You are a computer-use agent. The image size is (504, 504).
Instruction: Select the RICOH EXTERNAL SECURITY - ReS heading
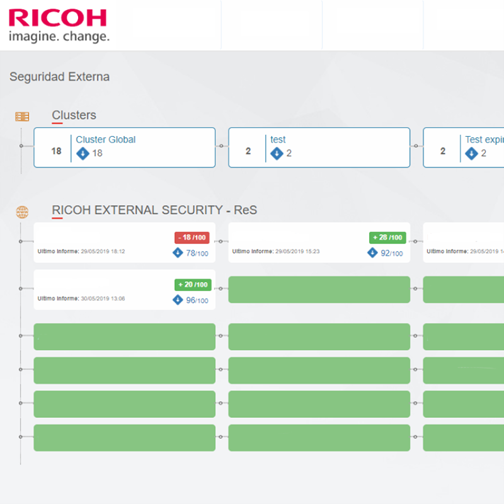pos(154,210)
